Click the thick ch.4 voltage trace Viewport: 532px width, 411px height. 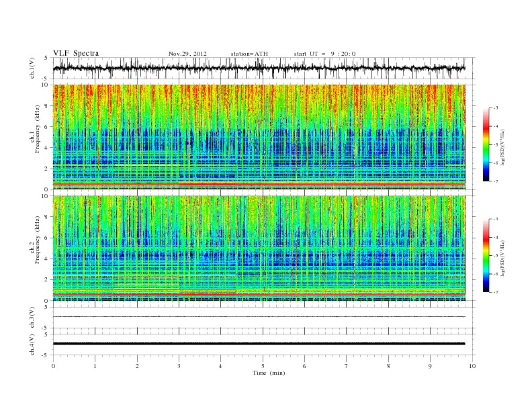[259, 344]
